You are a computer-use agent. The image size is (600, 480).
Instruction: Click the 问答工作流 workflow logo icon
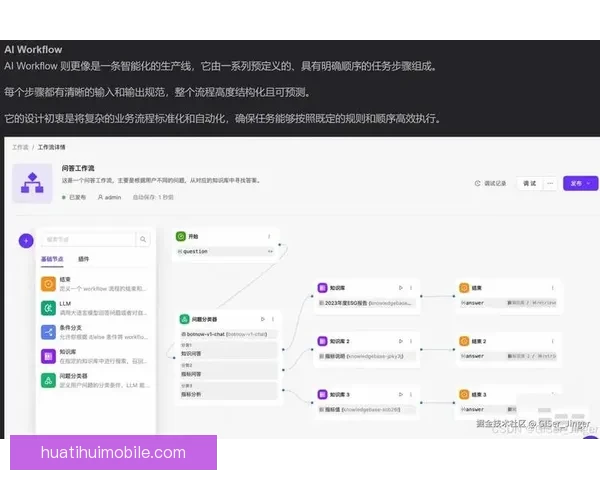tap(32, 183)
